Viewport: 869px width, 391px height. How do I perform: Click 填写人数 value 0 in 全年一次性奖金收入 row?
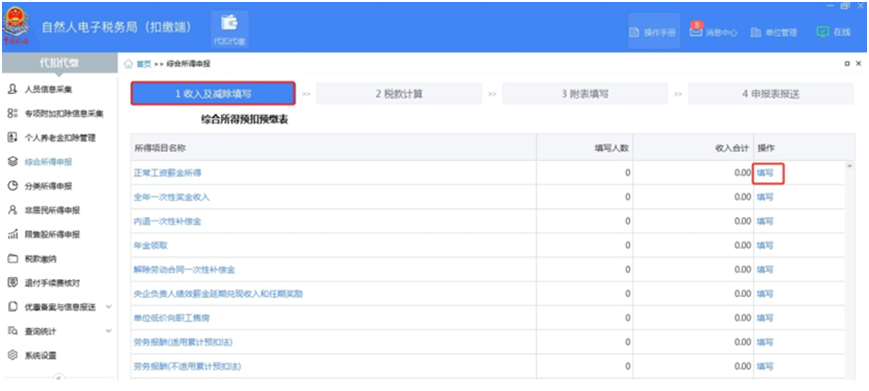click(x=627, y=197)
